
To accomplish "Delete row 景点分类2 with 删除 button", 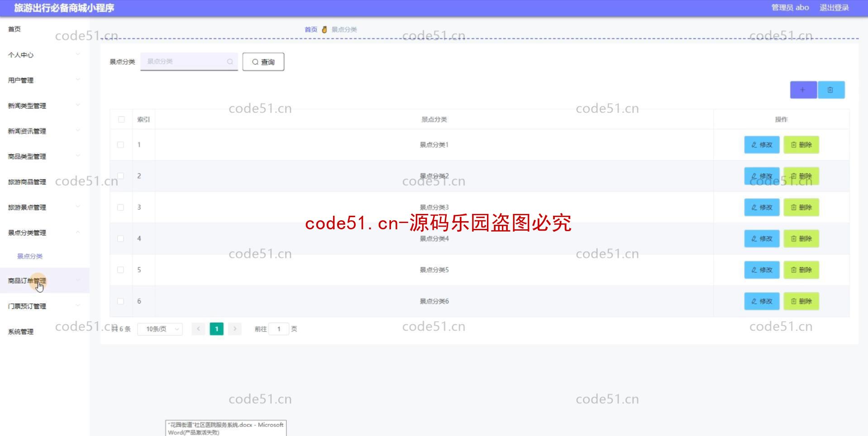I will click(x=801, y=176).
